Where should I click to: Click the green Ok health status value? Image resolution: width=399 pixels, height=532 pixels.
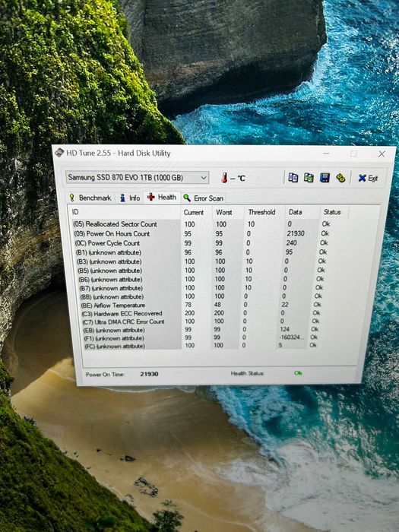[298, 373]
